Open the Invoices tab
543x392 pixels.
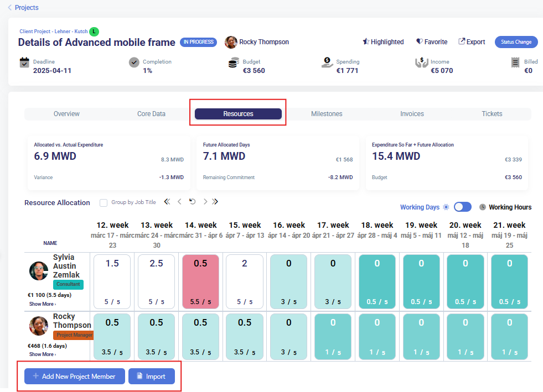pos(412,114)
